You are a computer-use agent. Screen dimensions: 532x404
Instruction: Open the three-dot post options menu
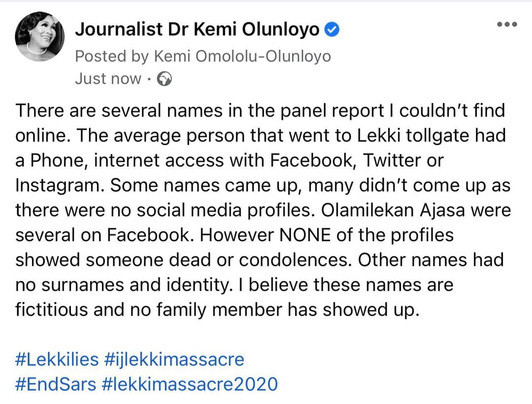pyautogui.click(x=507, y=24)
